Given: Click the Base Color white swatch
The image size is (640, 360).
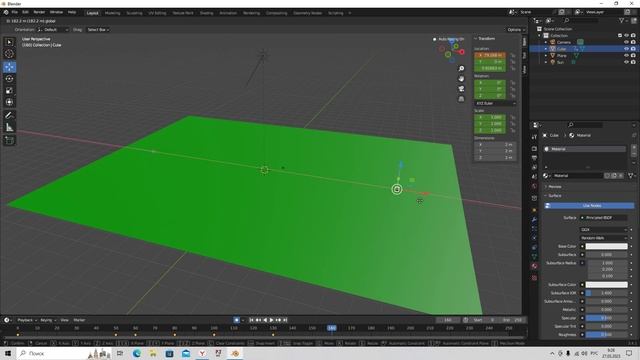Looking at the screenshot, I should point(607,247).
